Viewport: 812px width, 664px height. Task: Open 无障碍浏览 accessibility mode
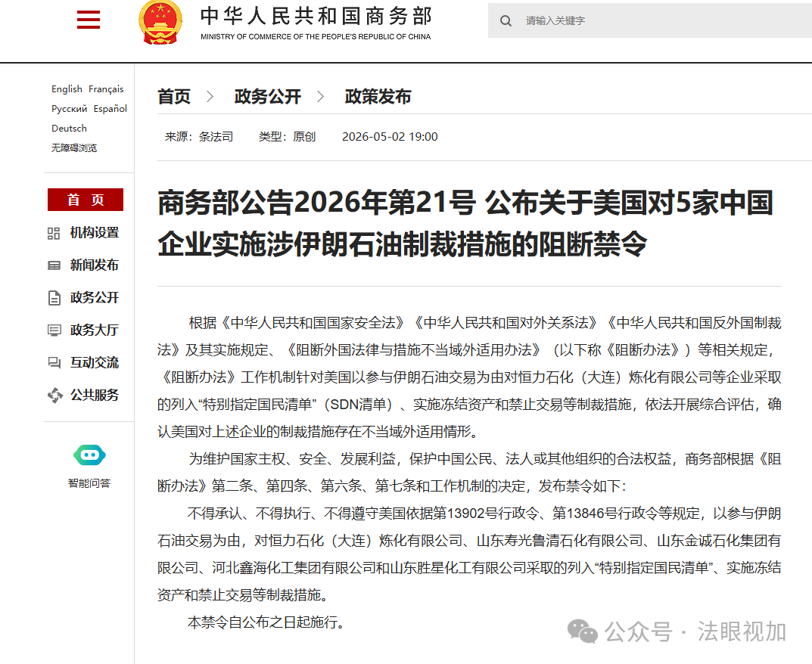pos(74,148)
